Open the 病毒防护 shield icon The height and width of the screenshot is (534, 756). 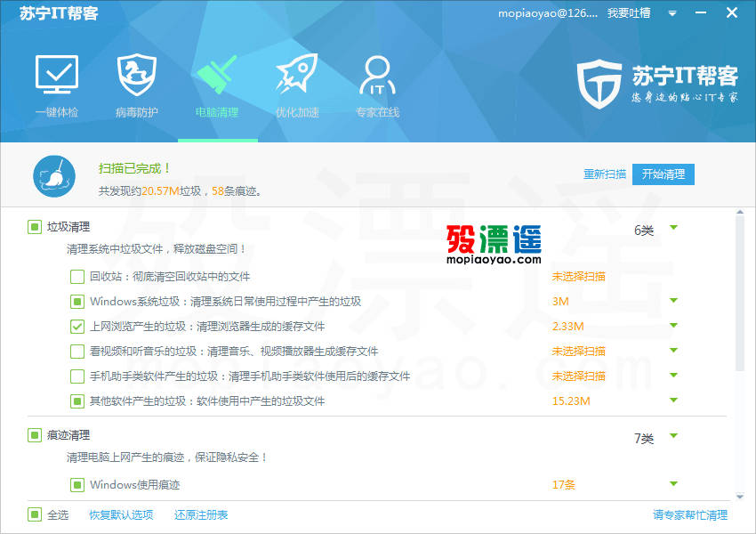(137, 74)
